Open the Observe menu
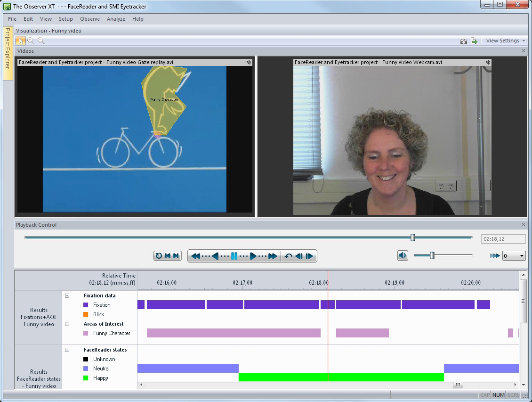532x402 pixels. click(x=90, y=19)
